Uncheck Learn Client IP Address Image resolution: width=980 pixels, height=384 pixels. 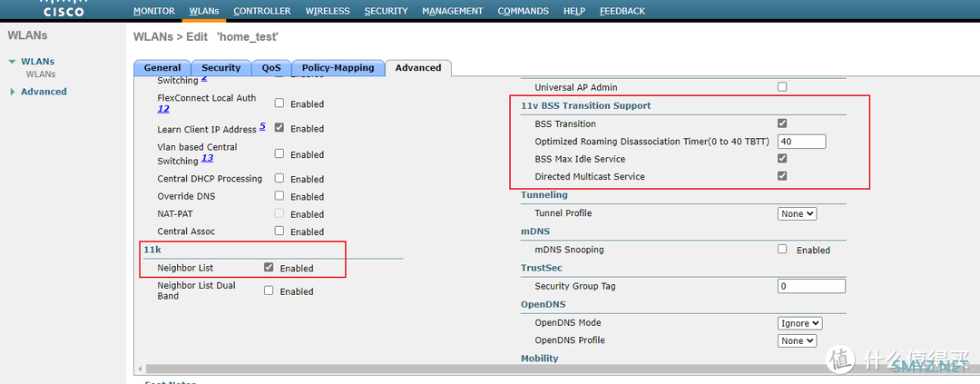point(279,128)
